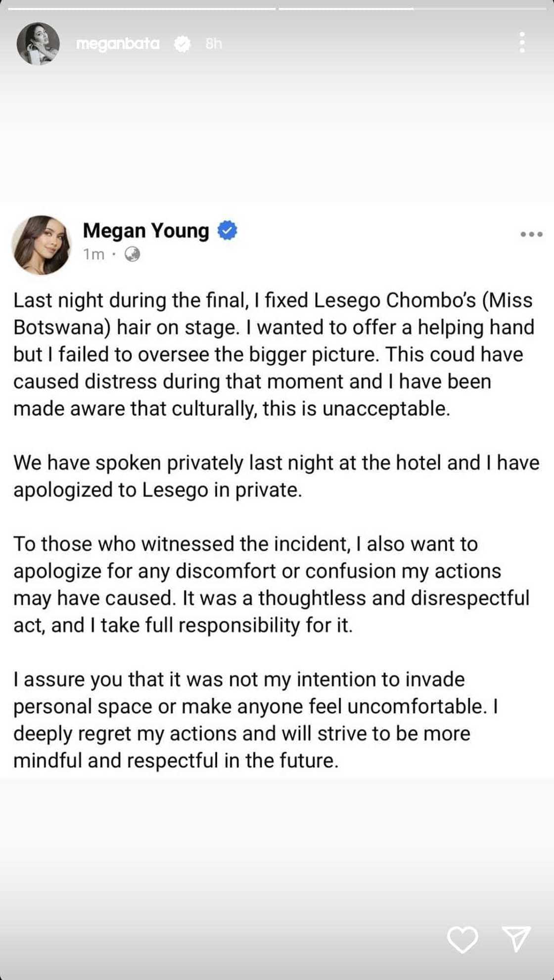The width and height of the screenshot is (554, 980).
Task: Click the globe public audience icon
Action: pyautogui.click(x=132, y=254)
